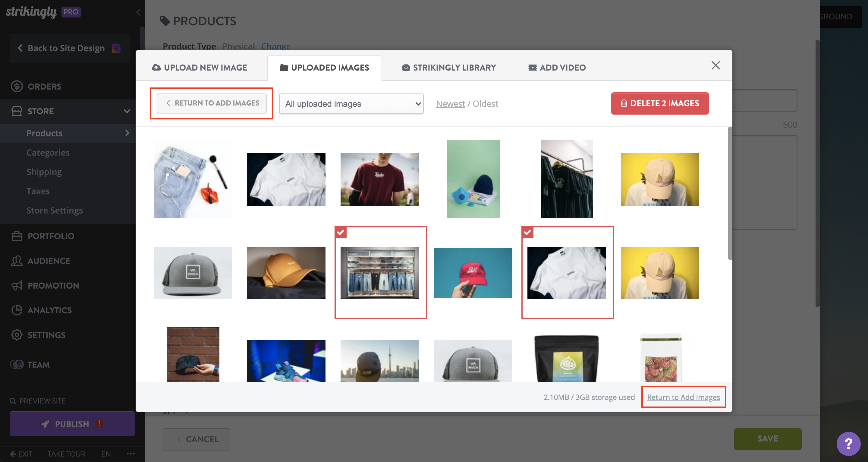The height and width of the screenshot is (462, 868).
Task: Open Taxes in the Store menu
Action: click(x=38, y=191)
